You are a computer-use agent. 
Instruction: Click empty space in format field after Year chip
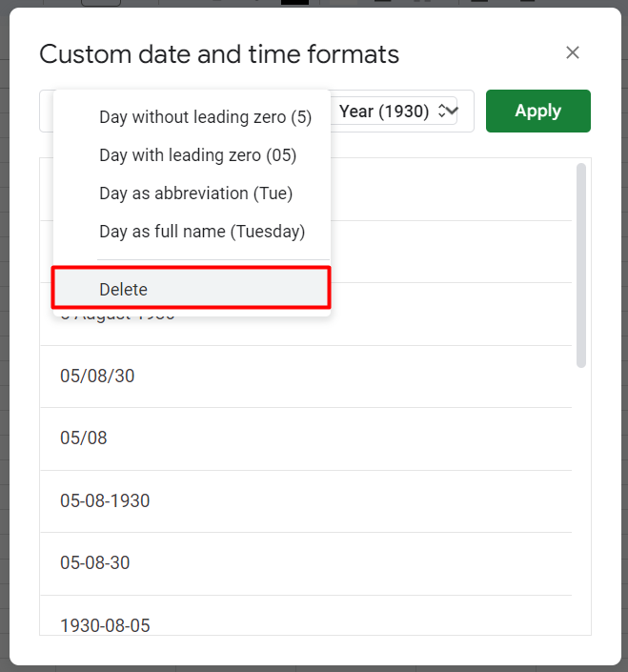(x=465, y=111)
